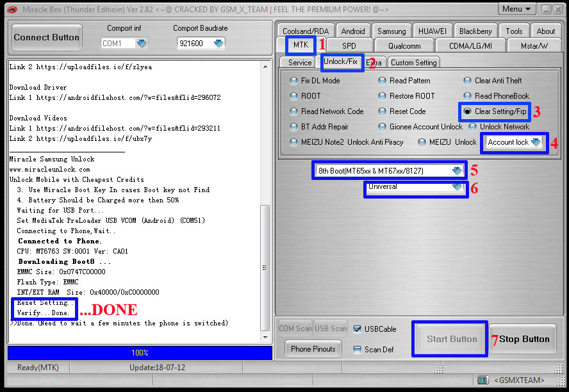The image size is (569, 392).
Task: Open the Custom Setting sub-tab
Action: pyautogui.click(x=414, y=62)
